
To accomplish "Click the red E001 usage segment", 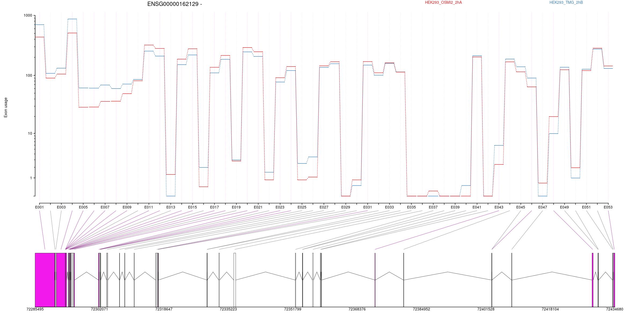I will coord(39,37).
